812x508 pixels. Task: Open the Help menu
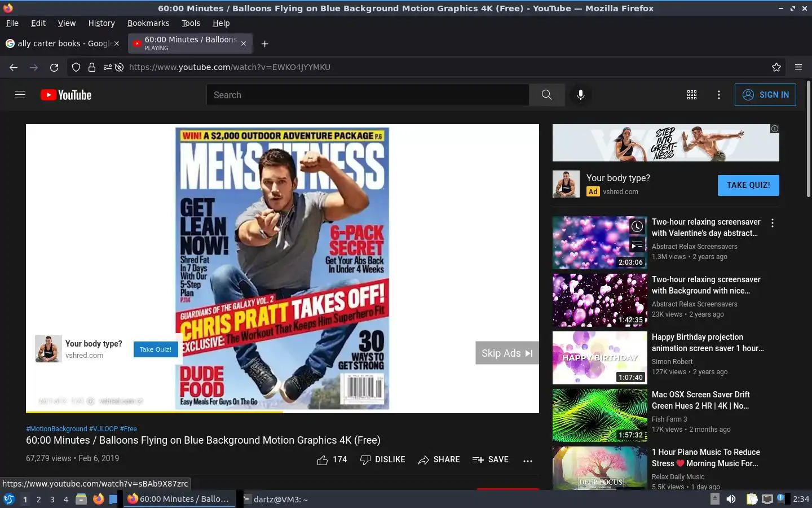pyautogui.click(x=221, y=23)
